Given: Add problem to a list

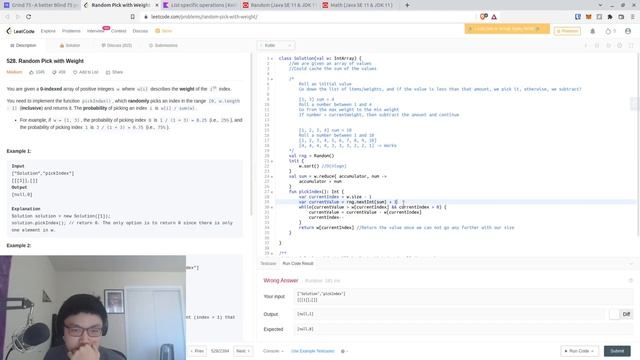Looking at the screenshot, I should 86,72.
